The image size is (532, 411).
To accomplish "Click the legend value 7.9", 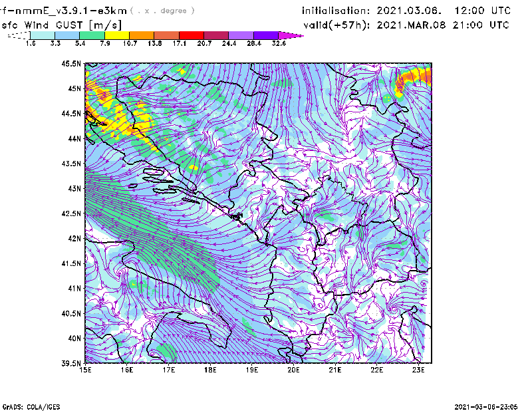I will [x=105, y=43].
